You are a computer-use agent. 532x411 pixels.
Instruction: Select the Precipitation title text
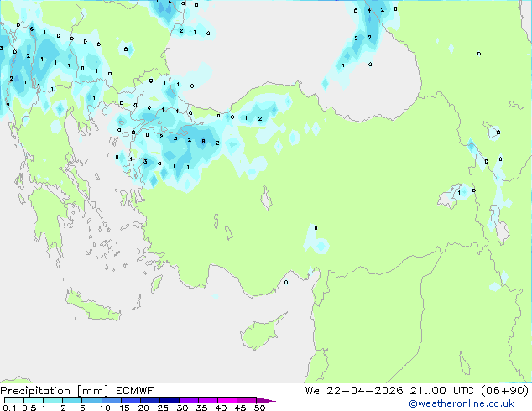[35, 391]
